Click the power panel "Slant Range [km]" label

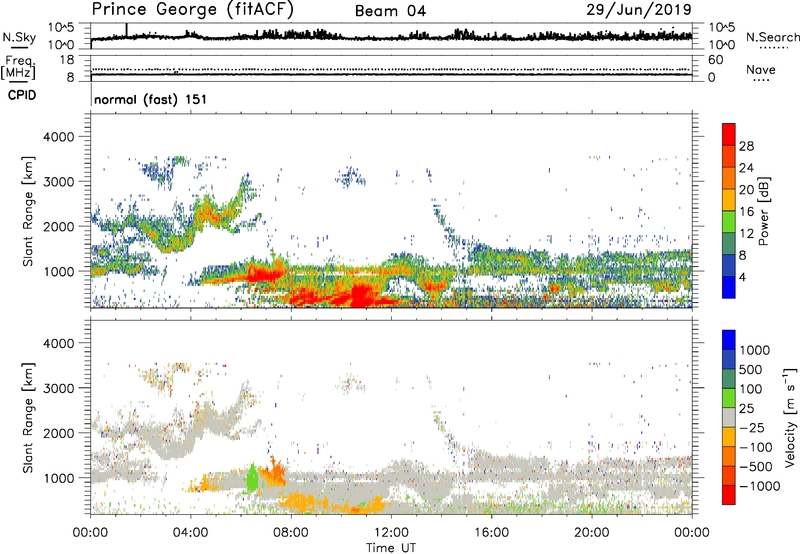click(28, 211)
